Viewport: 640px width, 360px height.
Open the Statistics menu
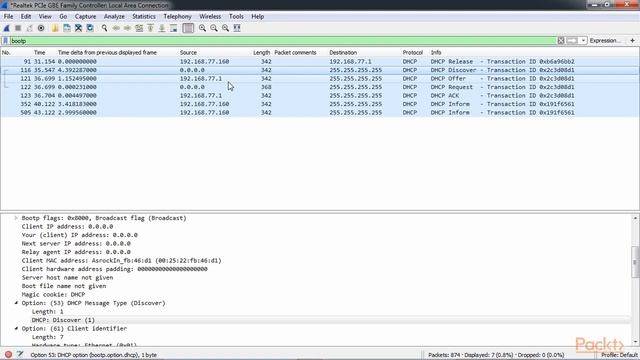pos(144,17)
